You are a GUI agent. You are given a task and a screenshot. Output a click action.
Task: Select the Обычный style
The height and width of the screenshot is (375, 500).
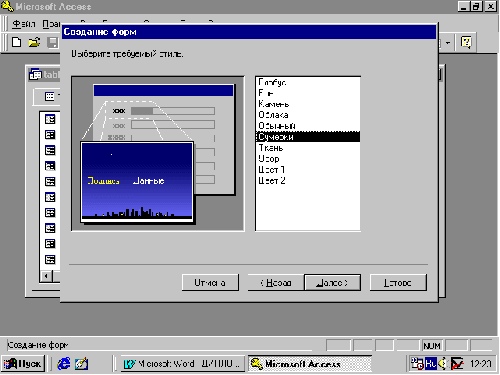pyautogui.click(x=308, y=126)
